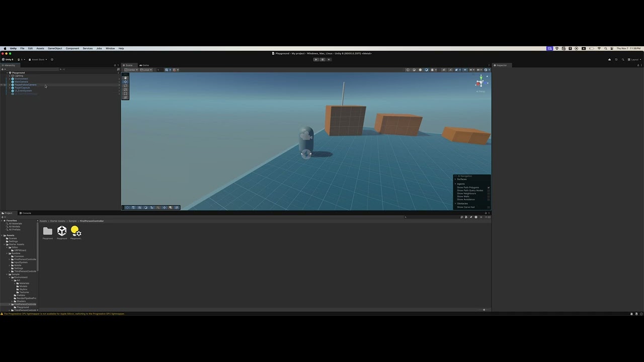The image size is (644, 362).
Task: Click the Step frame button
Action: [x=329, y=59]
